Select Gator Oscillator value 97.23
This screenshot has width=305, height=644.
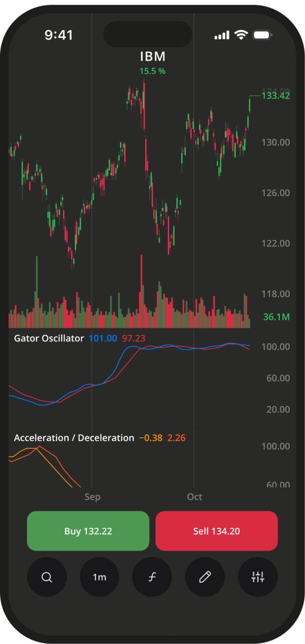[133, 338]
